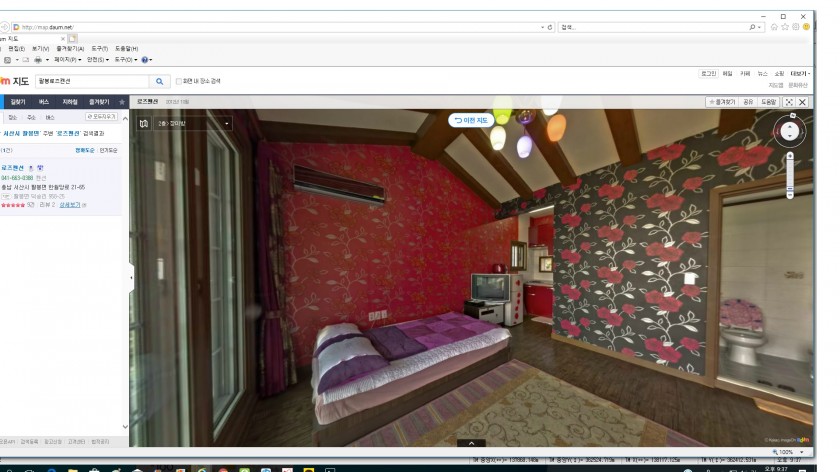
Task: Open the 지하철 subway tab
Action: (x=70, y=102)
